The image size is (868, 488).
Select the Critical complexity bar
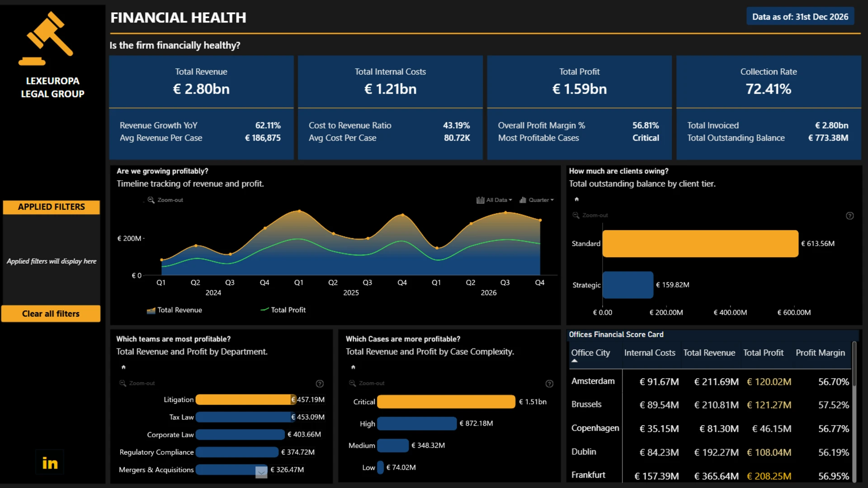(446, 402)
